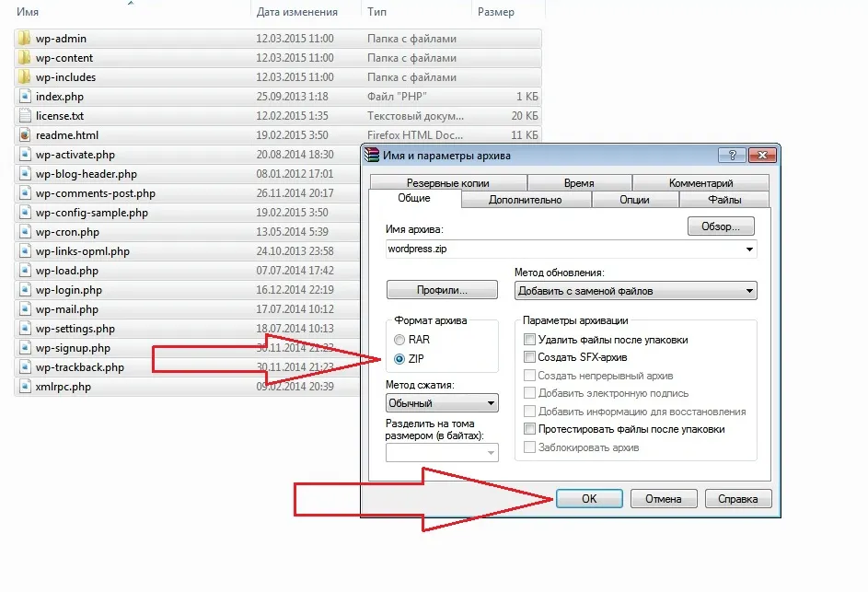Screen dimensions: 868x592
Task: Click the 'Отмена' cancel button
Action: click(x=663, y=498)
